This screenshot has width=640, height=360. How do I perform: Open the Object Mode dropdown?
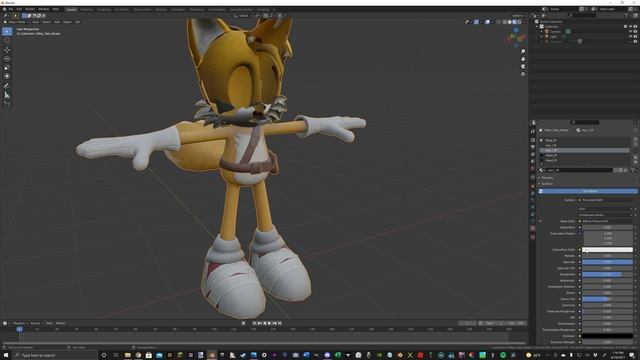(x=17, y=22)
